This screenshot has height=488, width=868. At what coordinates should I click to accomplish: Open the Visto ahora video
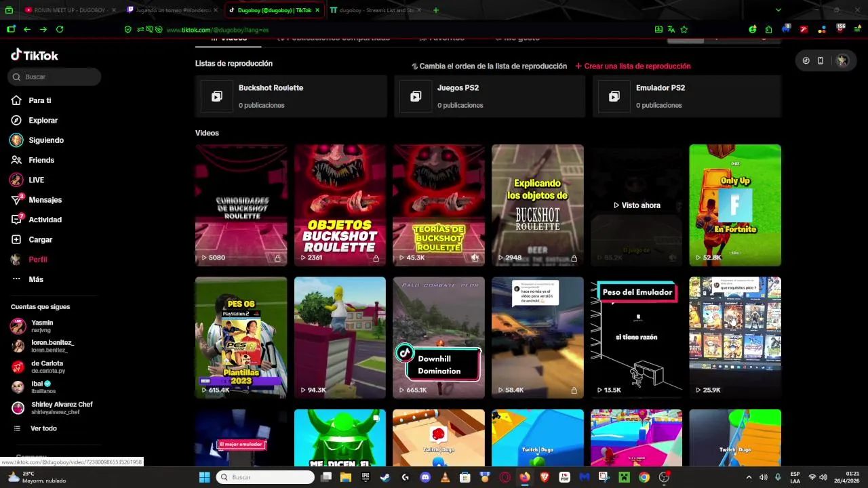pyautogui.click(x=636, y=205)
